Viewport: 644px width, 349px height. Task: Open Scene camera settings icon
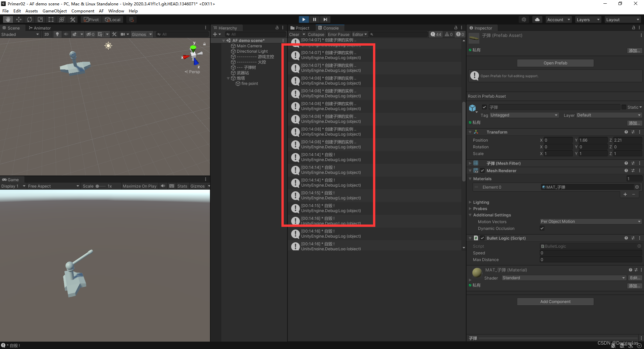point(123,34)
